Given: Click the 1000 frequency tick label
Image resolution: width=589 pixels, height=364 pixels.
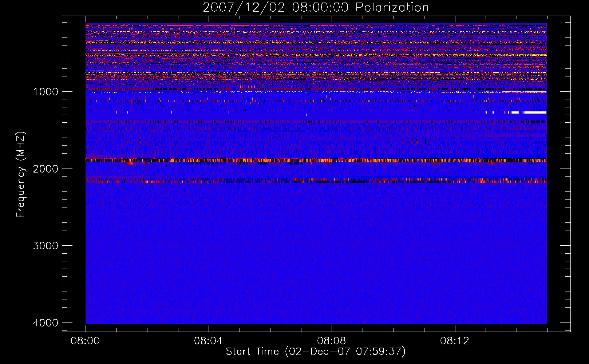Looking at the screenshot, I should 46,92.
